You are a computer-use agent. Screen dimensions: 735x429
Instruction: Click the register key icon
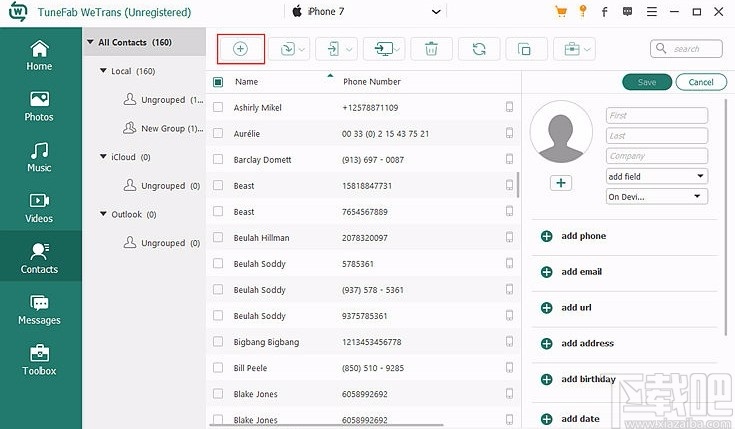(583, 11)
